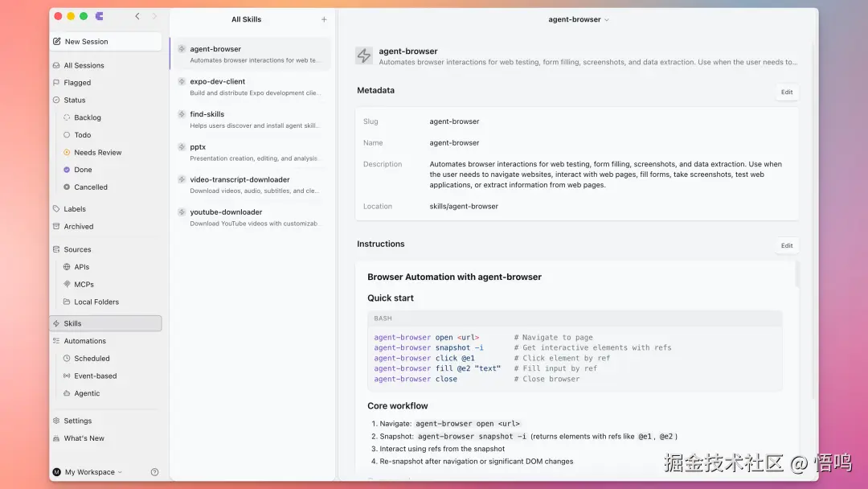The height and width of the screenshot is (489, 868).
Task: Open the help question mark icon
Action: [x=154, y=472]
